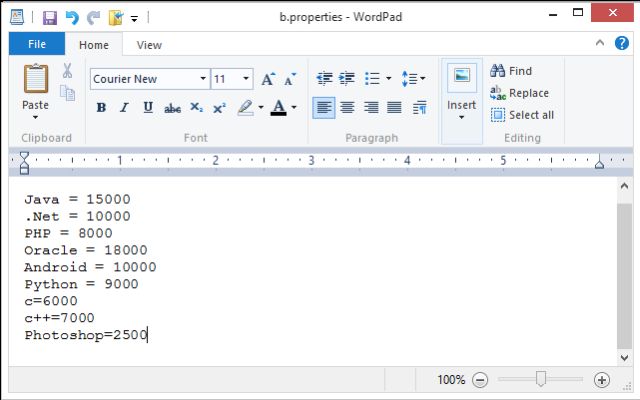The width and height of the screenshot is (640, 400).
Task: Click Find in Editing group
Action: [x=511, y=71]
